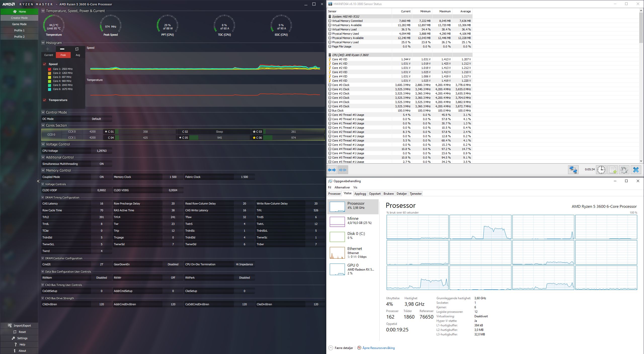Toggle Temperature checkbox in histogram legend
644x354 pixels.
click(x=45, y=100)
